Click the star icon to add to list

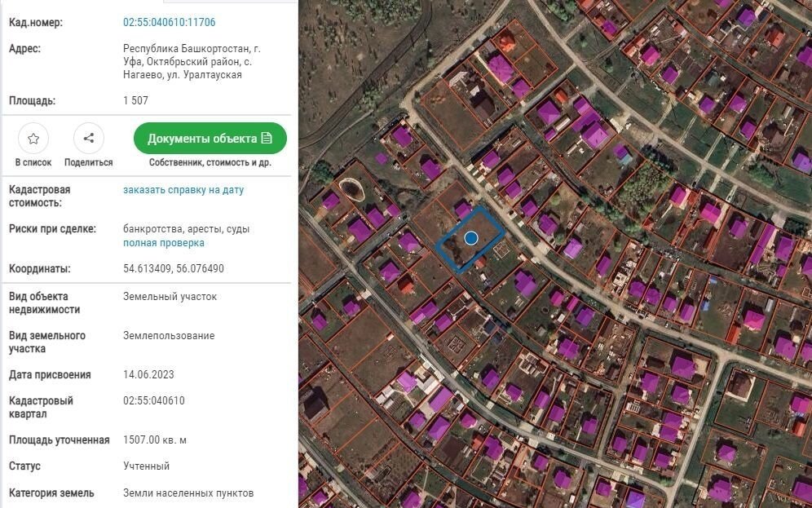tap(33, 139)
